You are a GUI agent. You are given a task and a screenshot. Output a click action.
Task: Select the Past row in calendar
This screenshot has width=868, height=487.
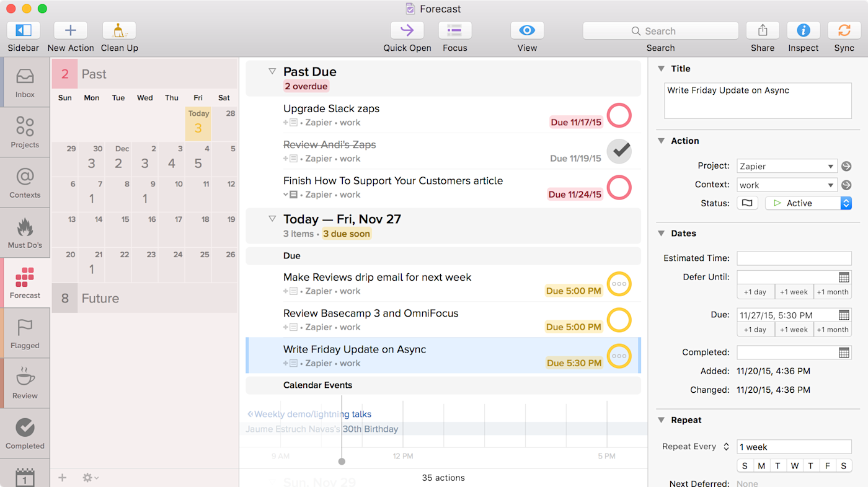(x=144, y=74)
